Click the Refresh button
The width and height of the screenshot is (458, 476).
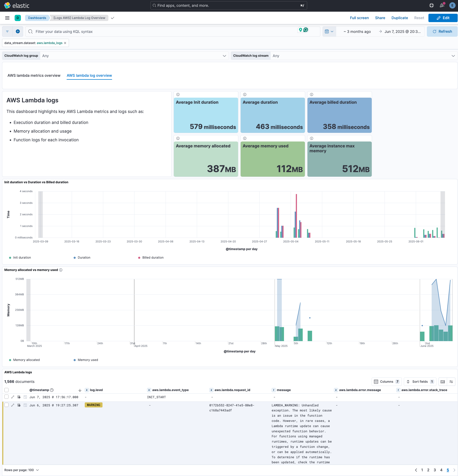(x=442, y=31)
